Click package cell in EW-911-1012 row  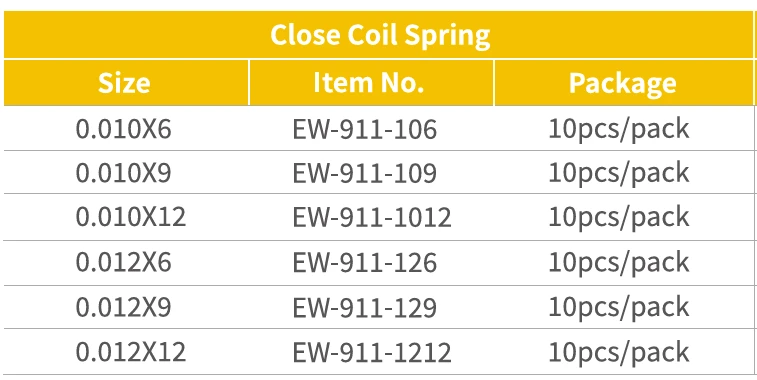(619, 218)
